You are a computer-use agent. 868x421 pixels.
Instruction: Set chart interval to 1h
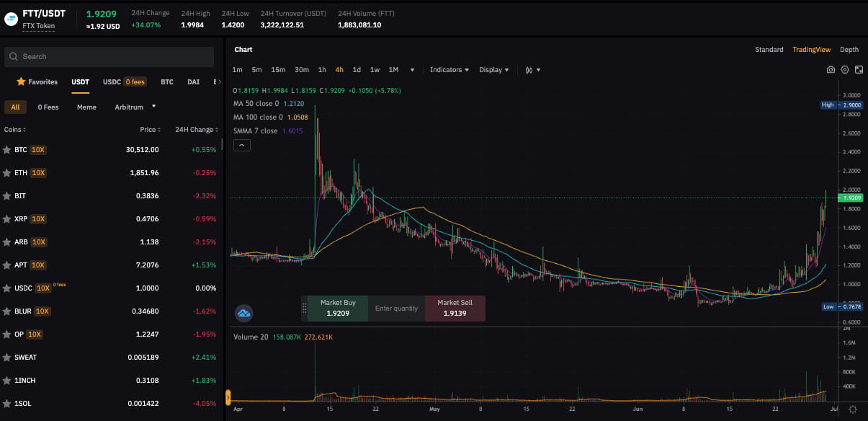click(322, 70)
